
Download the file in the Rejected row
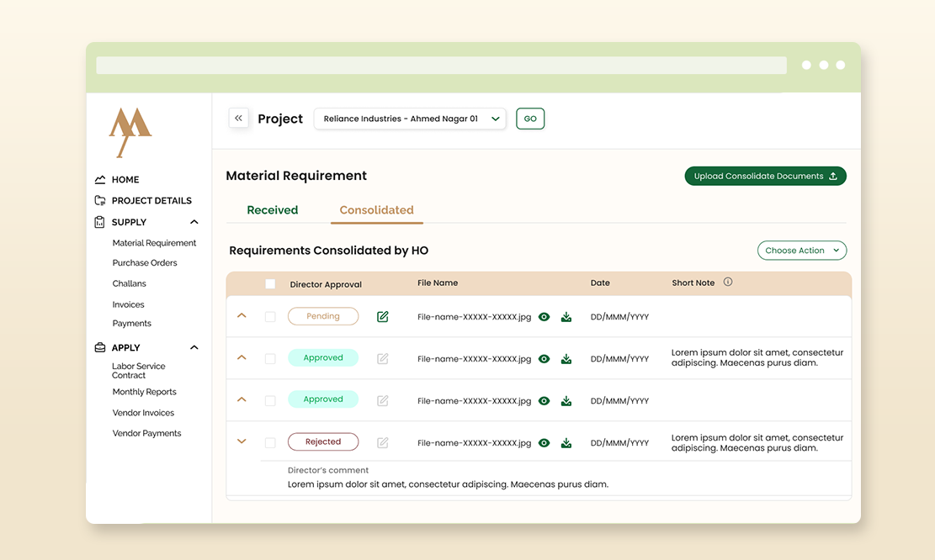[x=566, y=442]
